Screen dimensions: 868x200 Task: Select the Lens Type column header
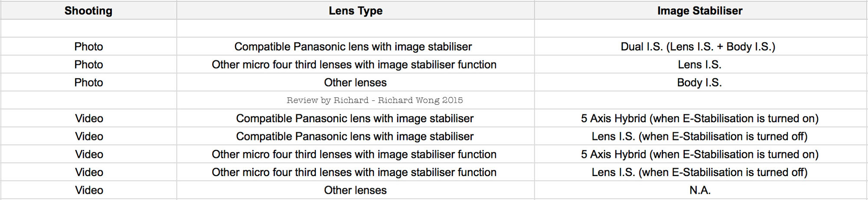(x=355, y=11)
